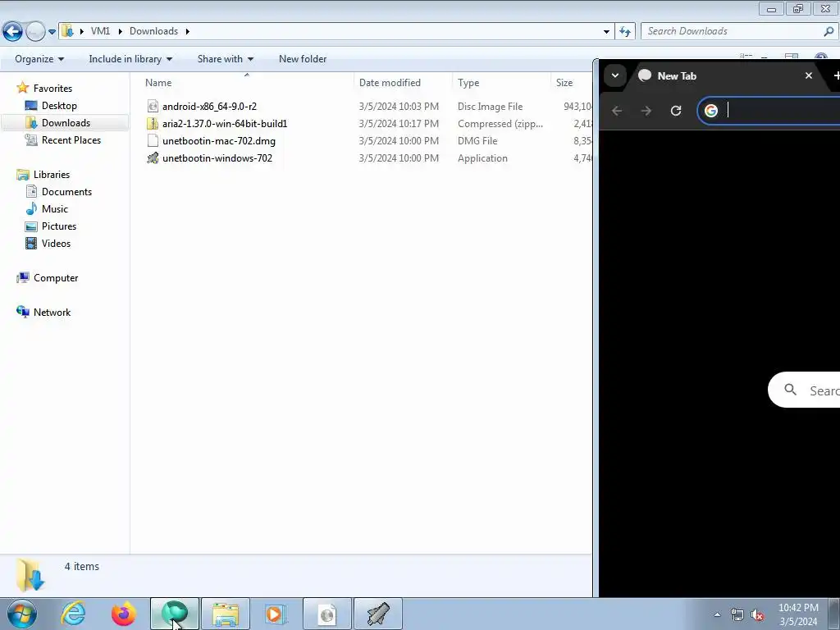Click the Google search box on page

[804, 390]
